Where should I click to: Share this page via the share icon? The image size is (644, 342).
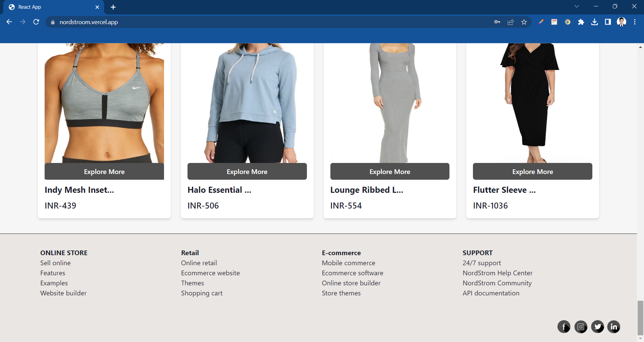(511, 22)
